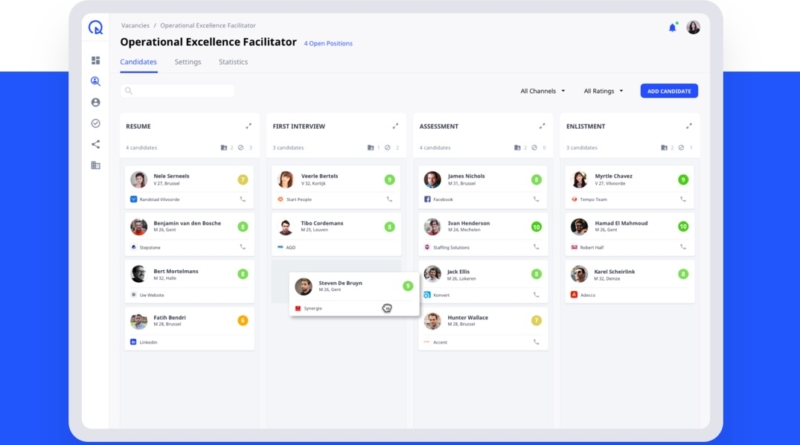
Task: Click the candidate search field
Action: [x=180, y=91]
